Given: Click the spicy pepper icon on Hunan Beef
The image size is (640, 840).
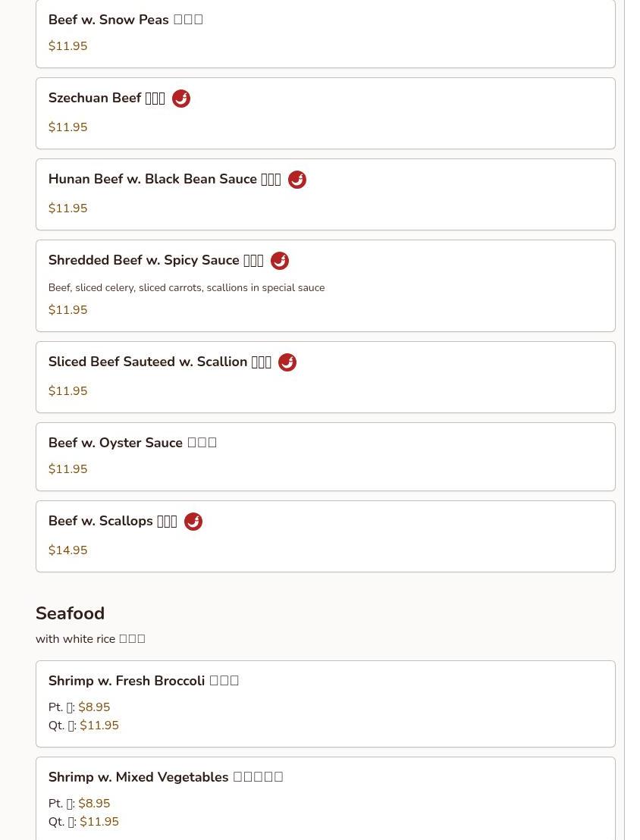Looking at the screenshot, I should click(297, 180).
